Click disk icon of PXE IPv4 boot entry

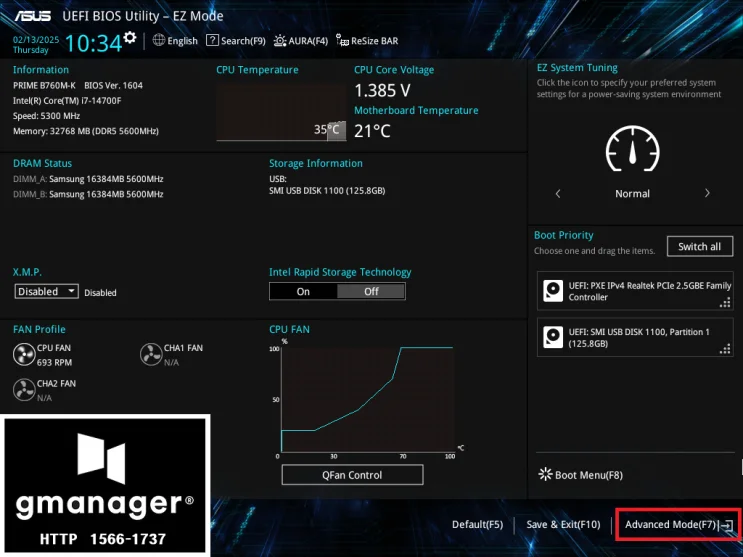553,291
